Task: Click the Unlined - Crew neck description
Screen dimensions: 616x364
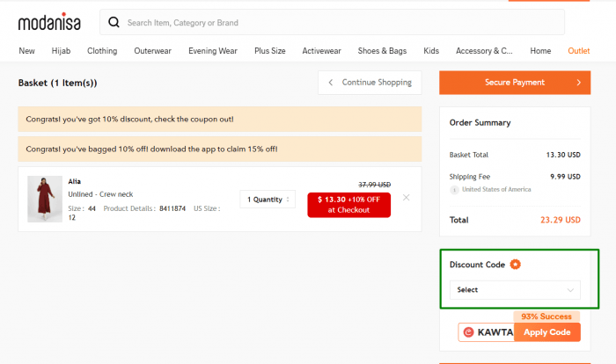Action: click(x=100, y=194)
